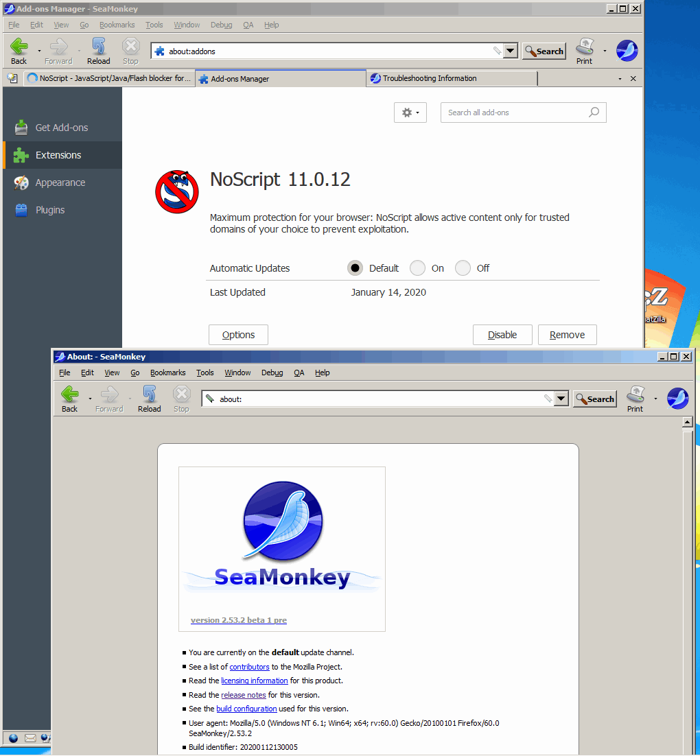
Task: Select Get Add-ons in sidebar
Action: [62, 128]
